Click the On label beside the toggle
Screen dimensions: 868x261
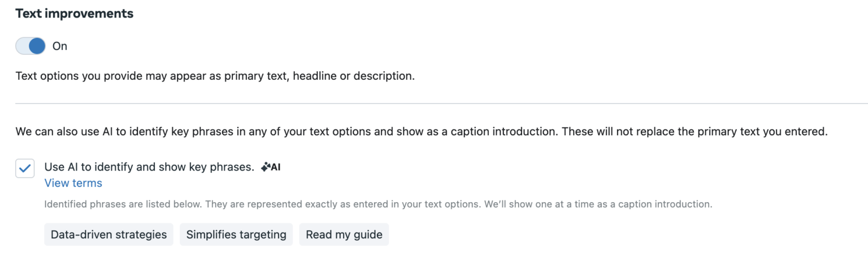point(60,46)
